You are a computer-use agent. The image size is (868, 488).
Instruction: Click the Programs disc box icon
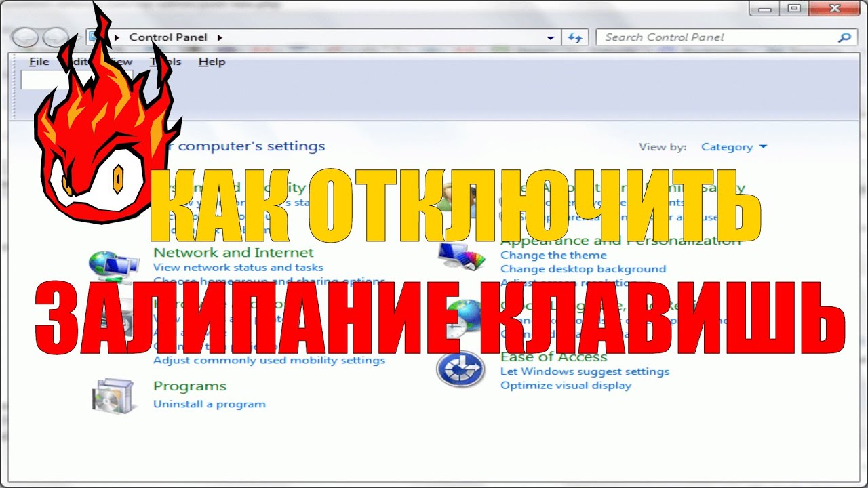point(113,395)
